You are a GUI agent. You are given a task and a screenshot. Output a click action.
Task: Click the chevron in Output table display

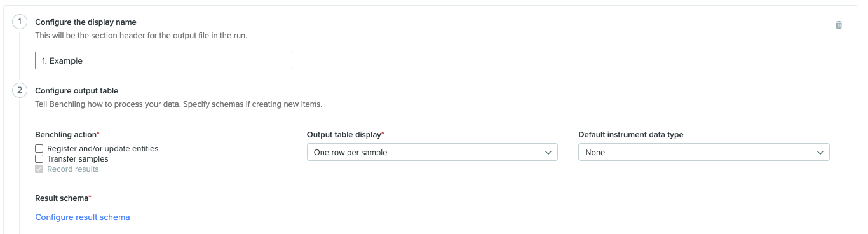(x=548, y=153)
